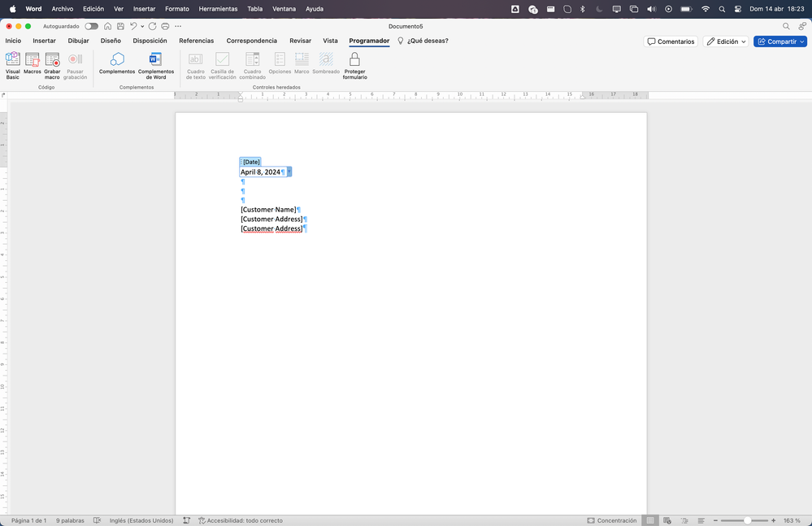Viewport: 812px width, 526px height.
Task: Switch to the Diseño tab
Action: coord(111,41)
